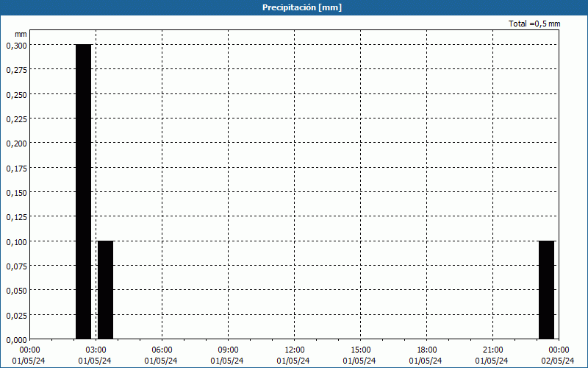Click the 03:00 time axis label
Viewport: 588px width, 368px height.
tap(96, 355)
